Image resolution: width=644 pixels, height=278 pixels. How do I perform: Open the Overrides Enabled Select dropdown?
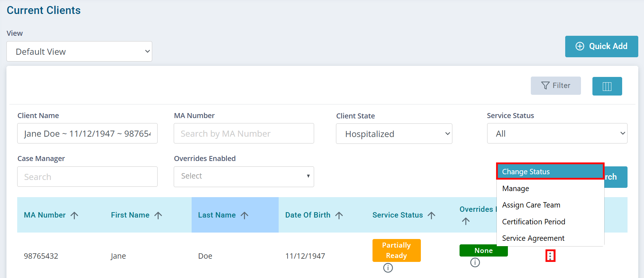pyautogui.click(x=244, y=176)
